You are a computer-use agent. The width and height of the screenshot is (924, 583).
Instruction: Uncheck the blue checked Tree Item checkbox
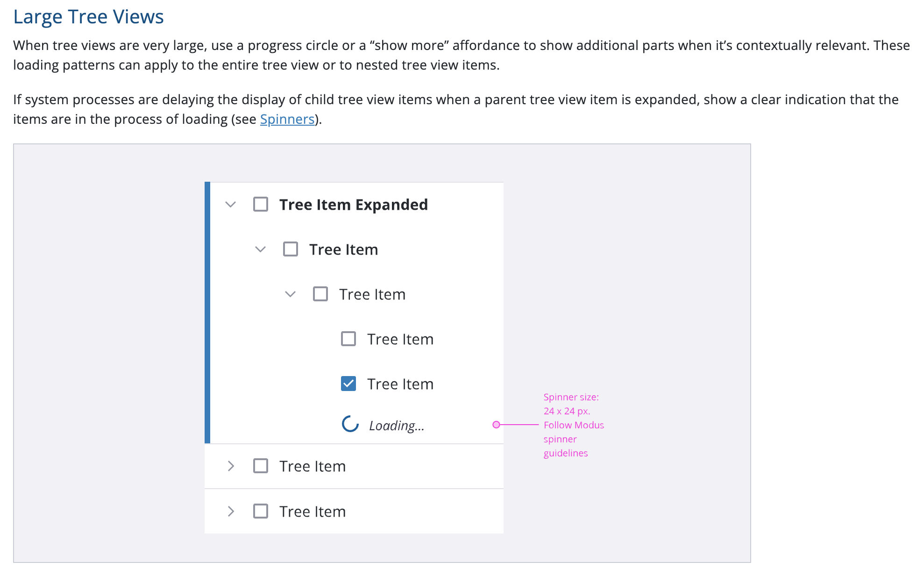coord(348,384)
